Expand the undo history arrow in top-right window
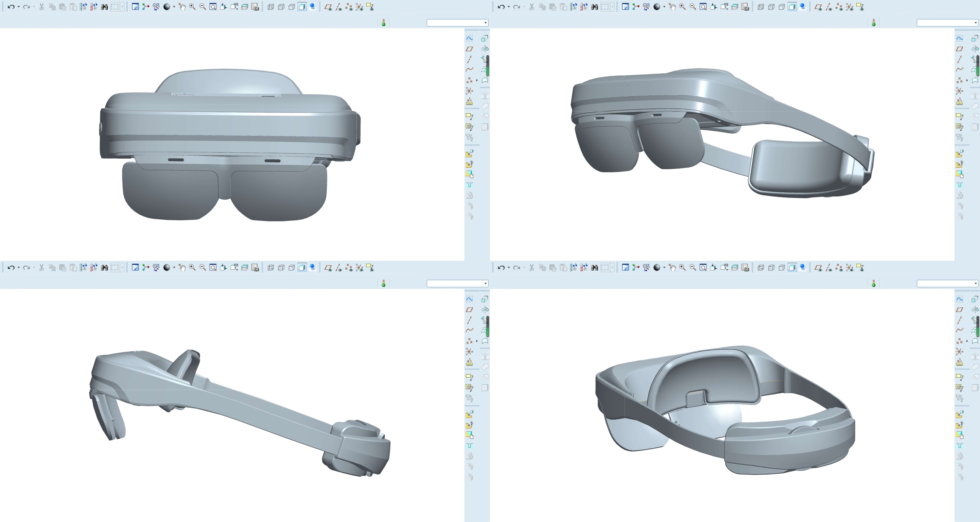 pos(509,7)
